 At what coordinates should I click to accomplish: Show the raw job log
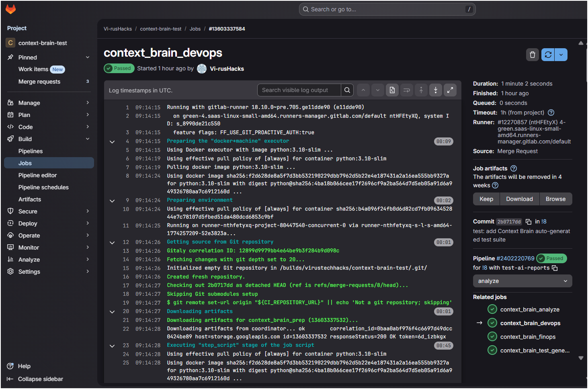tap(392, 90)
